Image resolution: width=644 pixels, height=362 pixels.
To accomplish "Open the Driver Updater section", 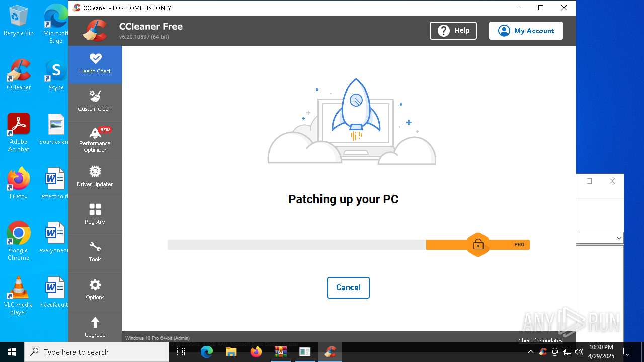I will (95, 177).
